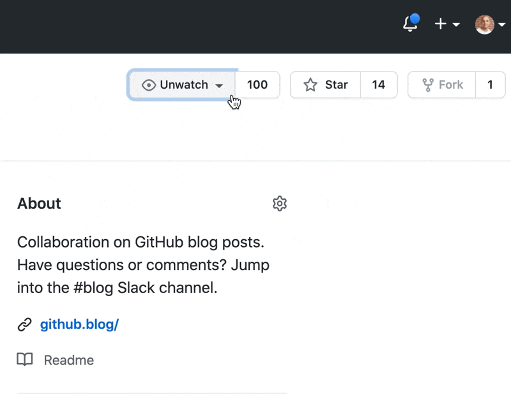
Task: Click the user profile avatar
Action: tap(485, 24)
